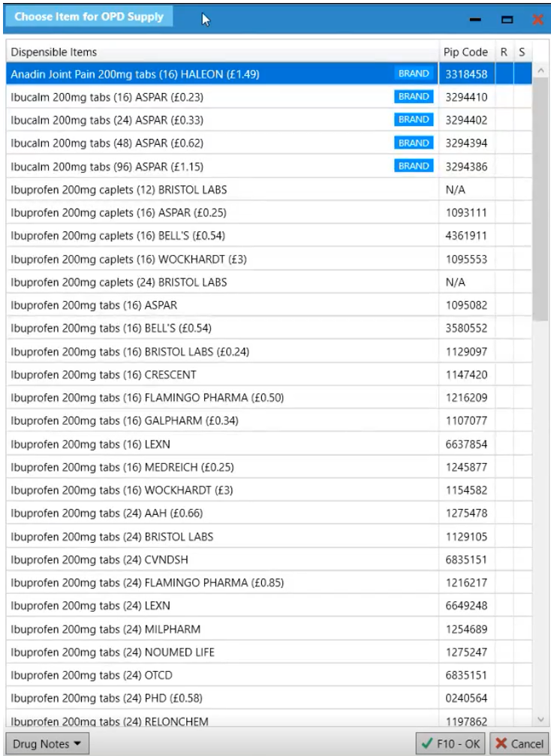Image resolution: width=551 pixels, height=756 pixels.
Task: Open the Drug Notes dropdown
Action: pyautogui.click(x=47, y=744)
